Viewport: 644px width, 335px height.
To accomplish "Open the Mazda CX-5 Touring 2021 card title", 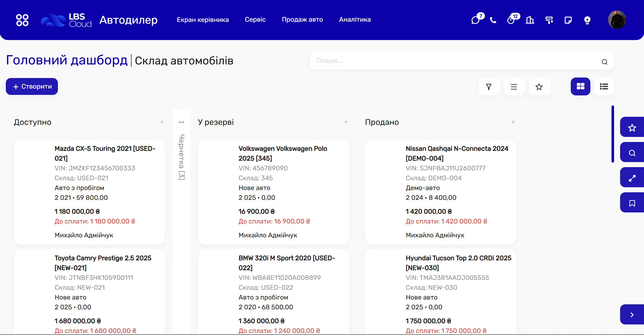I will [105, 154].
